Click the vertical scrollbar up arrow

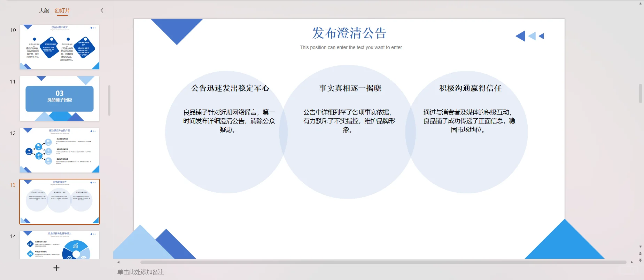640,3
